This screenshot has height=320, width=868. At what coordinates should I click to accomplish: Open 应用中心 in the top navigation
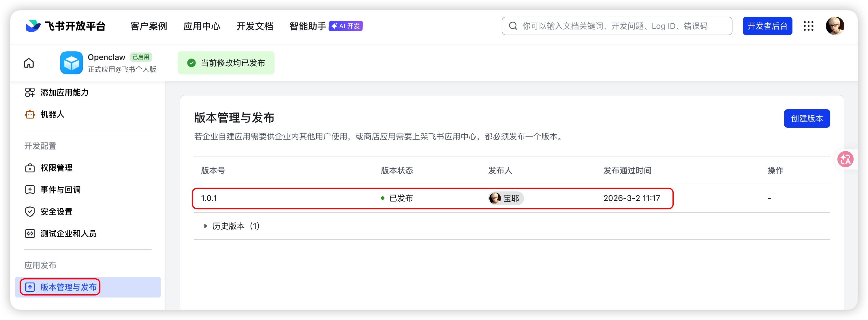202,26
